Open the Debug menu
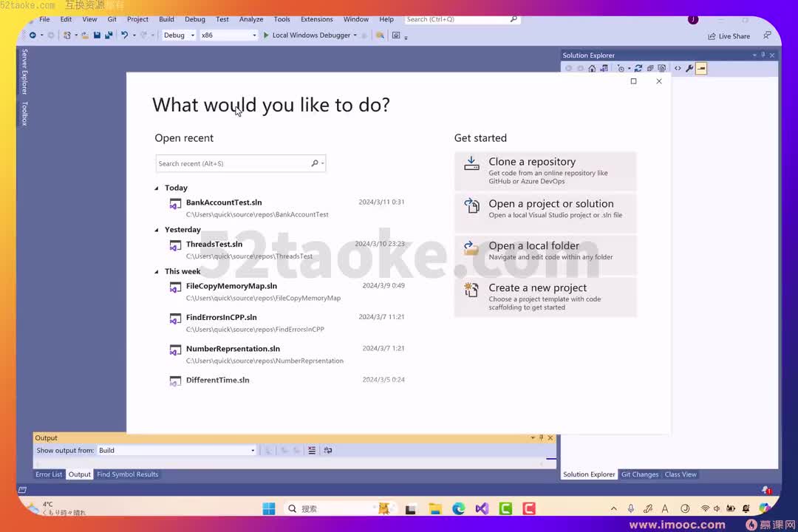 [195, 19]
